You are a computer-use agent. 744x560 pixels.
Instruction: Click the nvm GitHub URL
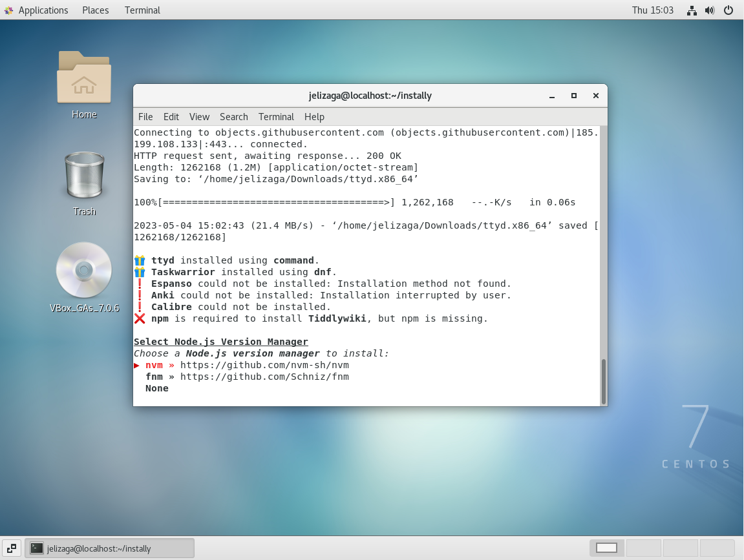pos(264,365)
